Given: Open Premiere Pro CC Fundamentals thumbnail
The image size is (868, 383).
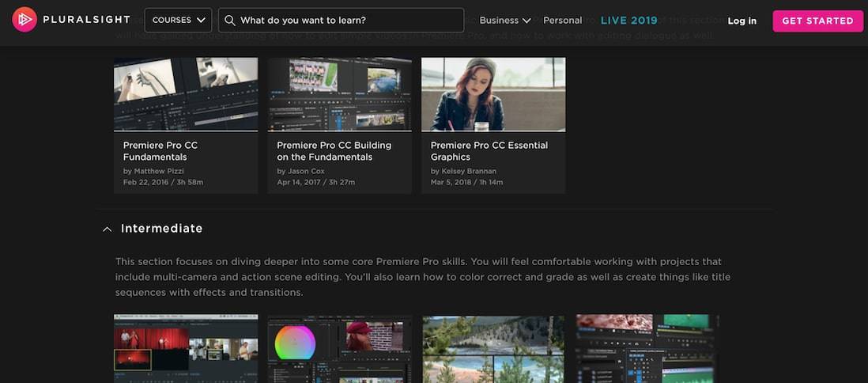Looking at the screenshot, I should tap(186, 94).
